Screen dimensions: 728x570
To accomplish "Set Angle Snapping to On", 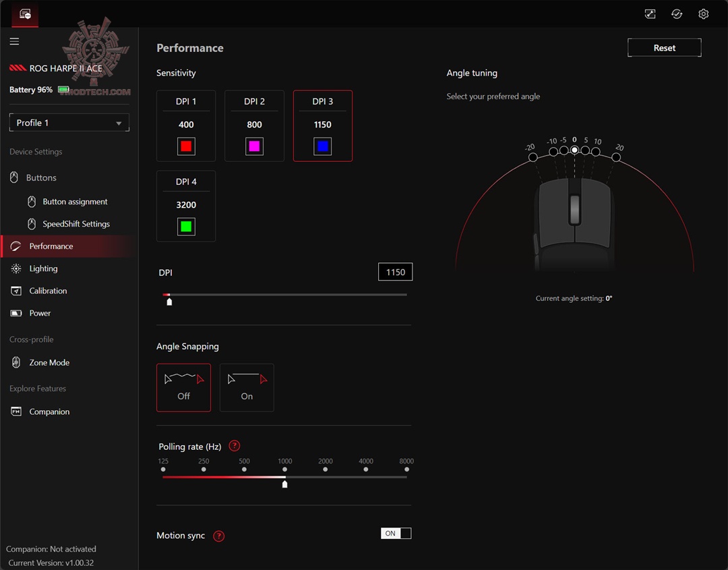I will (247, 387).
